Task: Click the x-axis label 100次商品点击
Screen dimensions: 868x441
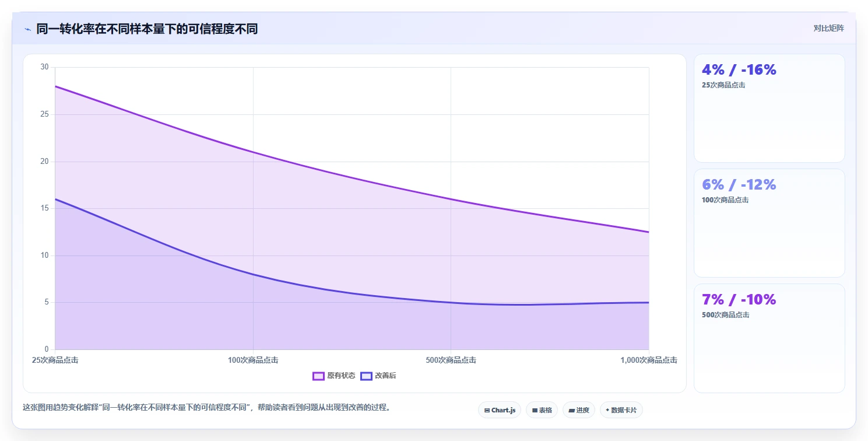Action: pos(253,360)
